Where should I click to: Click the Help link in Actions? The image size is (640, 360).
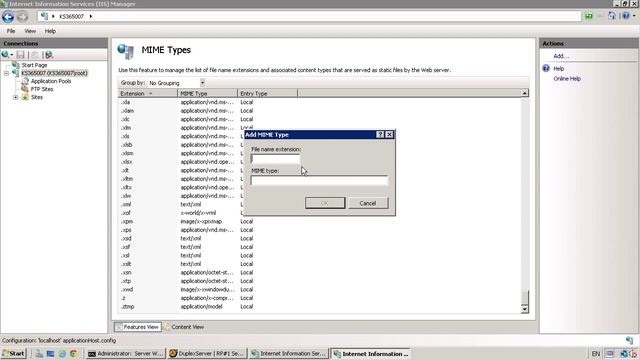pos(559,69)
